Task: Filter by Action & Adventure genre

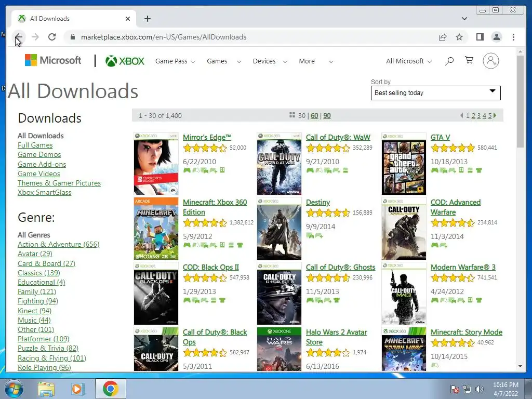Action: click(58, 245)
